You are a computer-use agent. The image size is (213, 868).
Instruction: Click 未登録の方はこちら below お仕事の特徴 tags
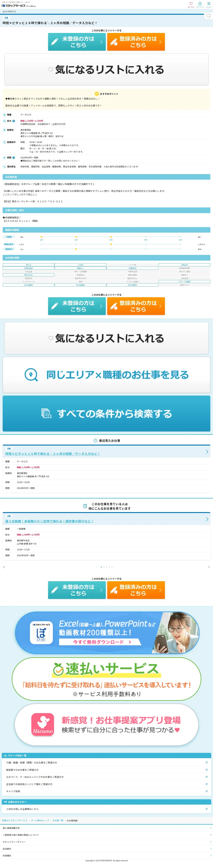pyautogui.click(x=77, y=306)
